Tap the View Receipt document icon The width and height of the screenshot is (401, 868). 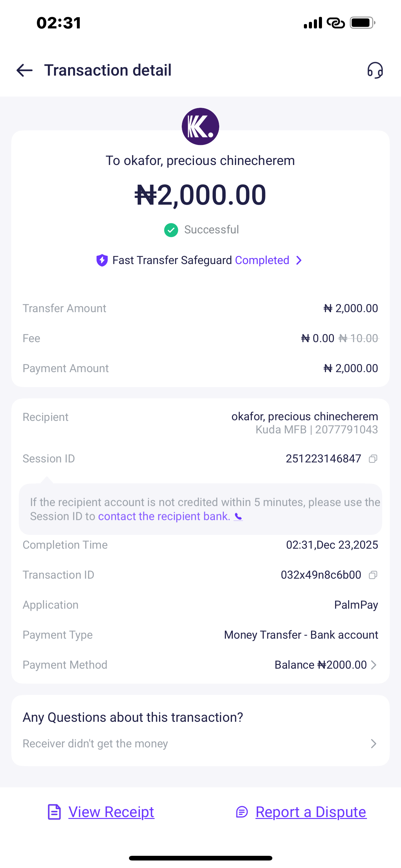tap(54, 812)
